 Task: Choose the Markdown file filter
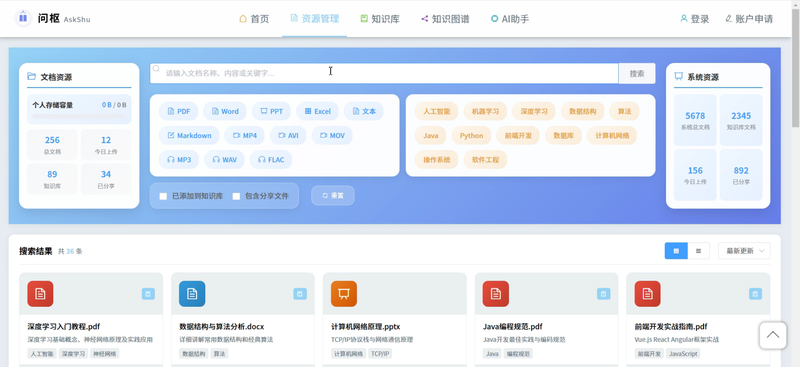pos(189,135)
